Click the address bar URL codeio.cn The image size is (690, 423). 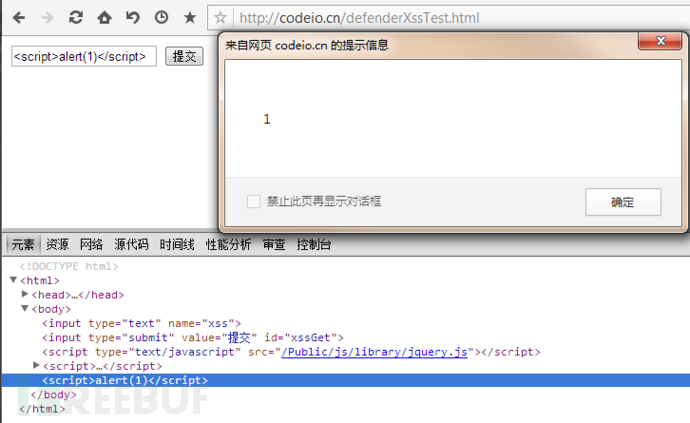pyautogui.click(x=359, y=18)
